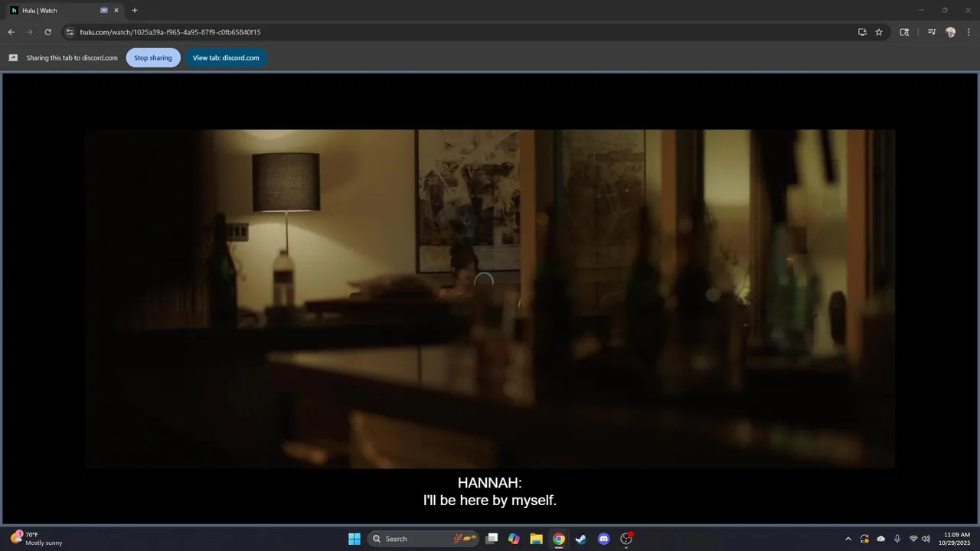Open File Explorer from the taskbar
Screen dimensions: 980x551
(536, 539)
